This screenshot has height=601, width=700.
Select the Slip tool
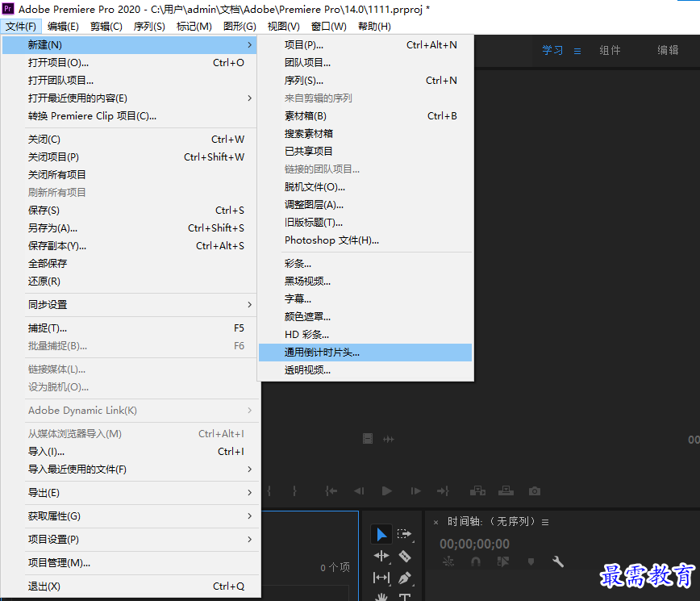[381, 578]
